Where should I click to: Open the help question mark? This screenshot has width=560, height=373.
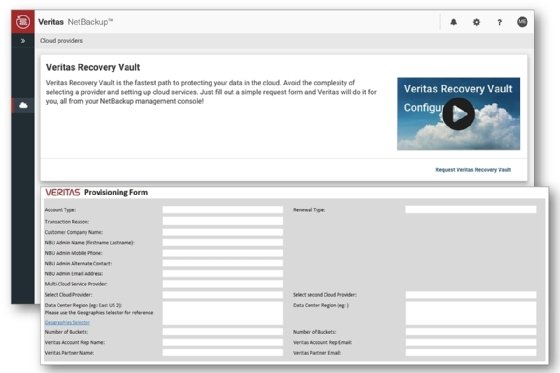coord(499,23)
